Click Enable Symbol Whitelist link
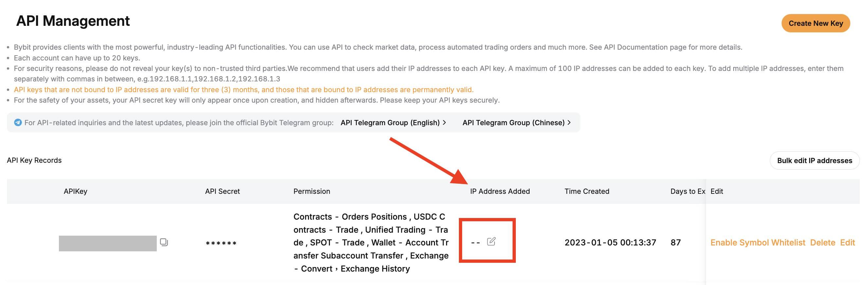Screen dimensions: 868x285 coord(757,243)
